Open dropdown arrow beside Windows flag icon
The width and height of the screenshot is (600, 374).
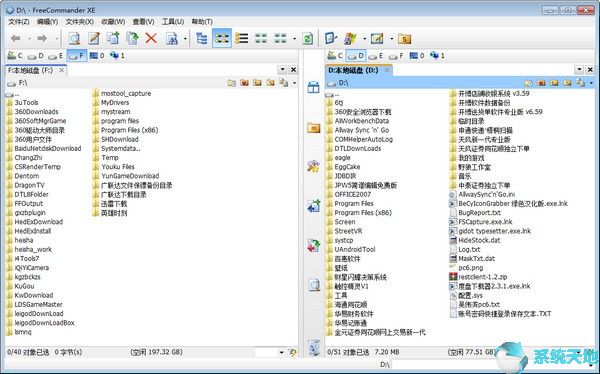(x=364, y=39)
